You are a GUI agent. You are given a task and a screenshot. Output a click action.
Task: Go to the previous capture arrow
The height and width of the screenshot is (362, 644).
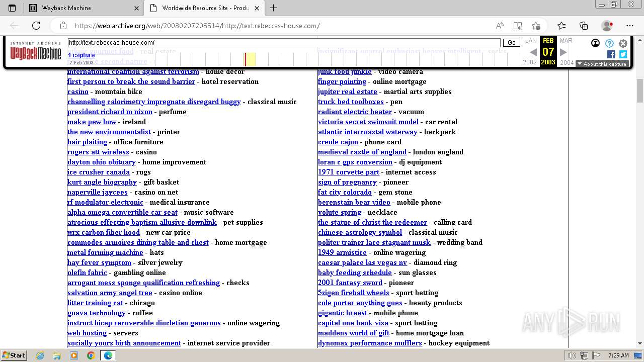tap(533, 52)
